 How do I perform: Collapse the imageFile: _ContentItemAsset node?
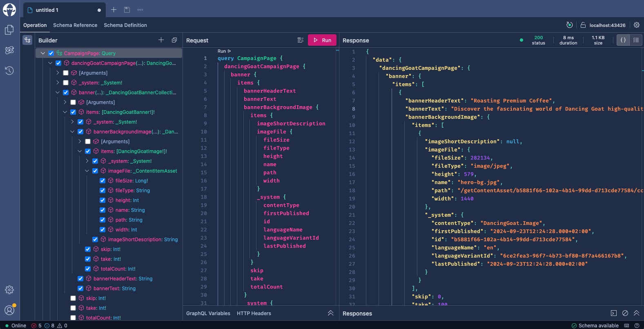click(87, 171)
